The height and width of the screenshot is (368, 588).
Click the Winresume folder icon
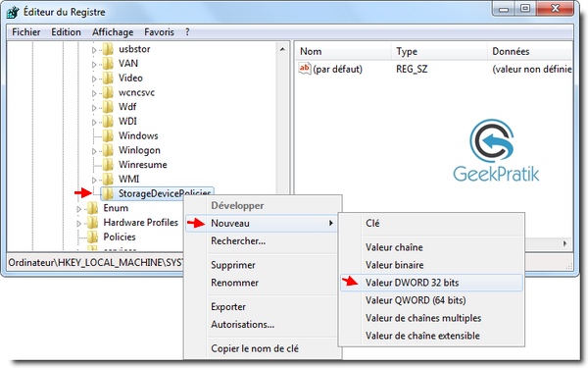point(108,165)
